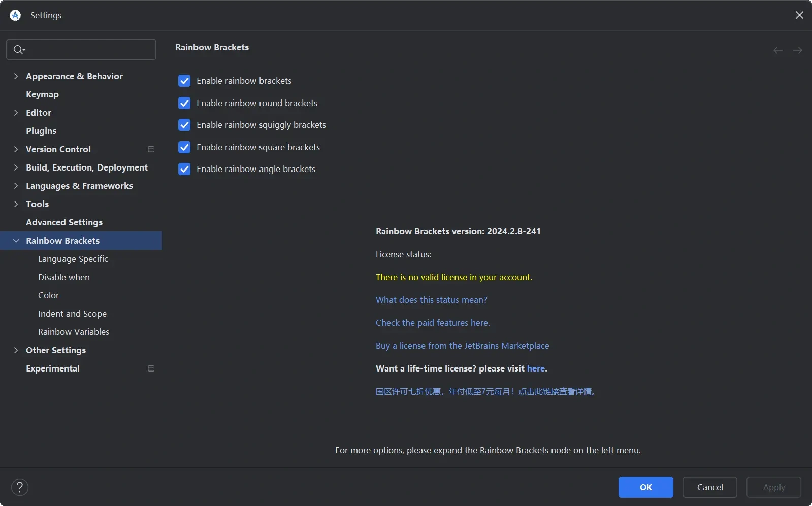Close the Settings dialog window

(799, 15)
